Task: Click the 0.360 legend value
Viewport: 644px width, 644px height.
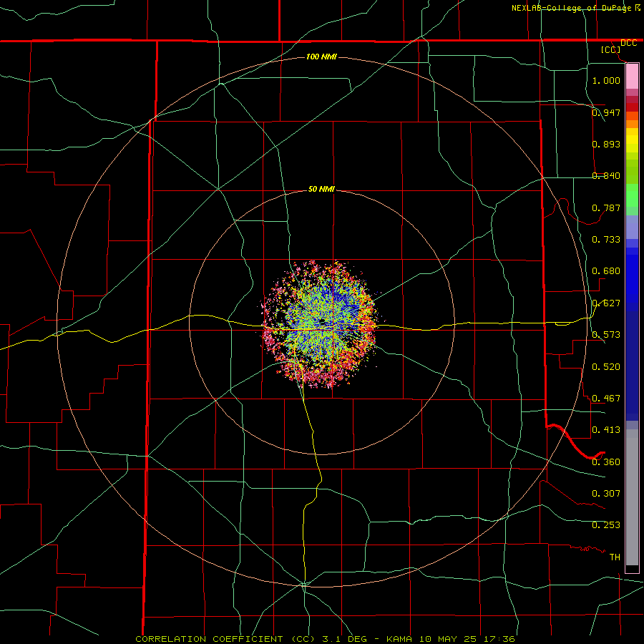Action: click(x=606, y=462)
